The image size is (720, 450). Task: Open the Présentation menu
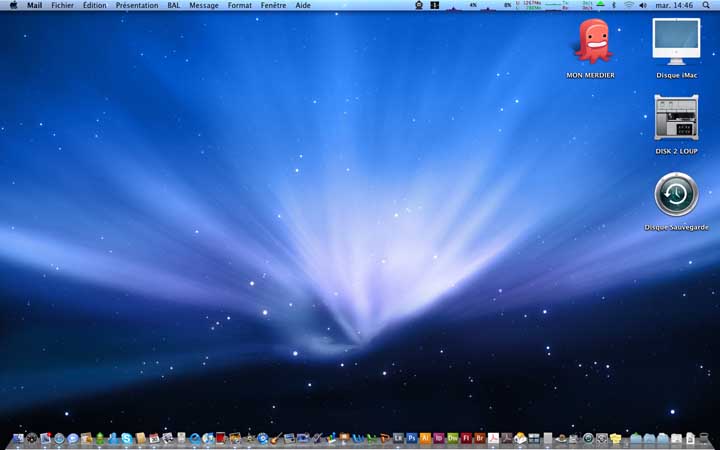[x=137, y=5]
